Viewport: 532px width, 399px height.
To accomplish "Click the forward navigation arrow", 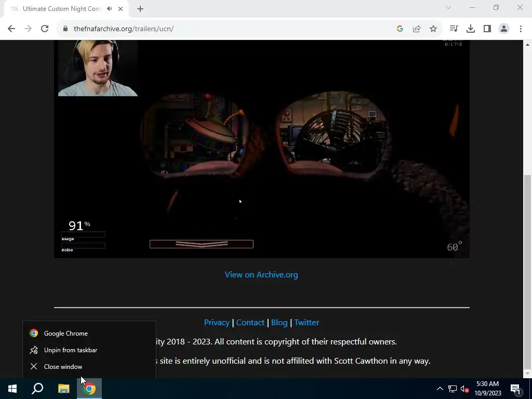I will (28, 29).
